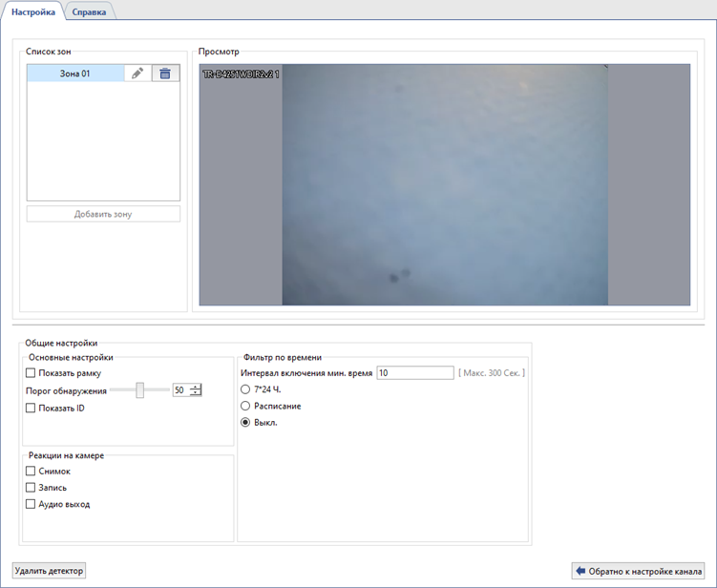717x588 pixels.
Task: Click the Добавить зону button
Action: pos(103,214)
